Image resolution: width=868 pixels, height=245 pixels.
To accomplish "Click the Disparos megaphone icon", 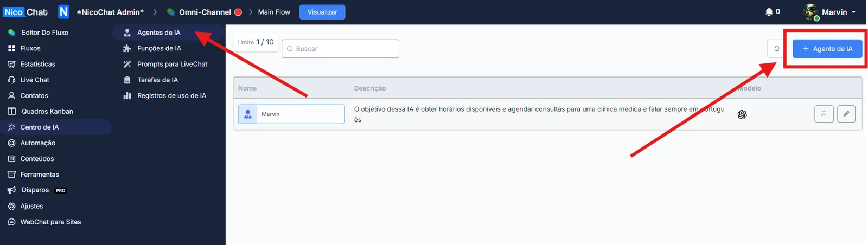I will 12,190.
